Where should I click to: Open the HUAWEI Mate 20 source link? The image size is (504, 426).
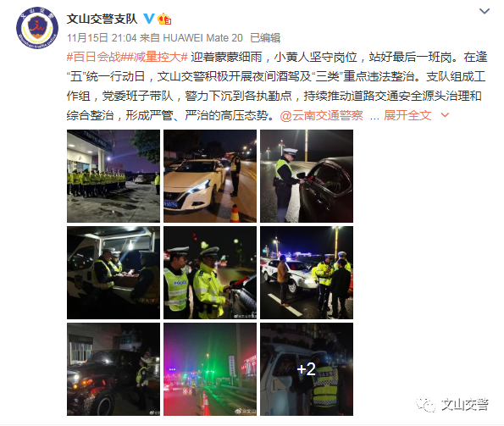(202, 38)
